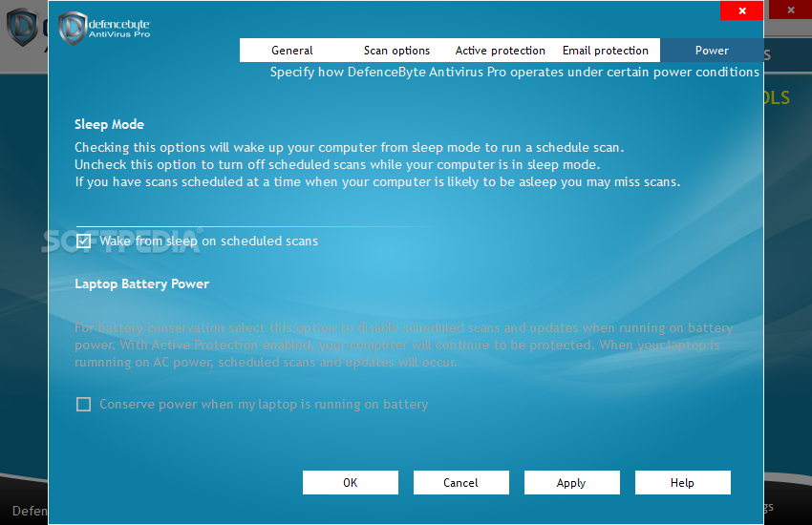Open the Active protection tab
Viewport: 812px width, 525px height.
coord(501,51)
